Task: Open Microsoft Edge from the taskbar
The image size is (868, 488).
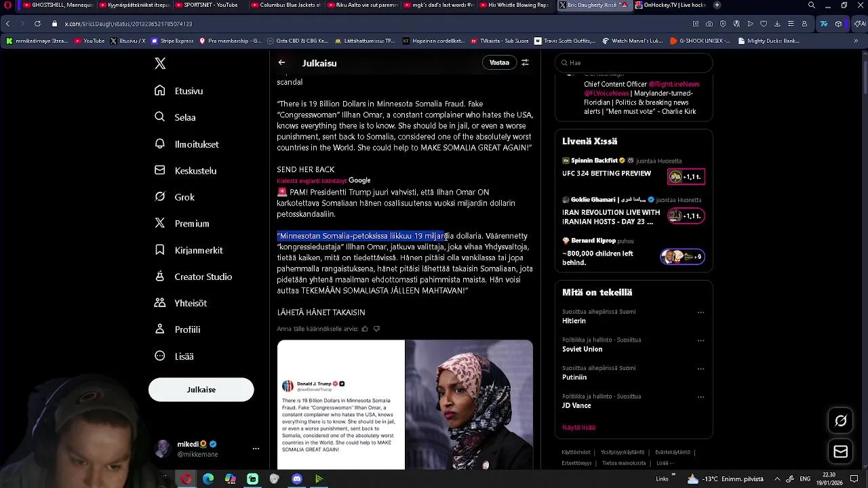Action: coord(208,479)
